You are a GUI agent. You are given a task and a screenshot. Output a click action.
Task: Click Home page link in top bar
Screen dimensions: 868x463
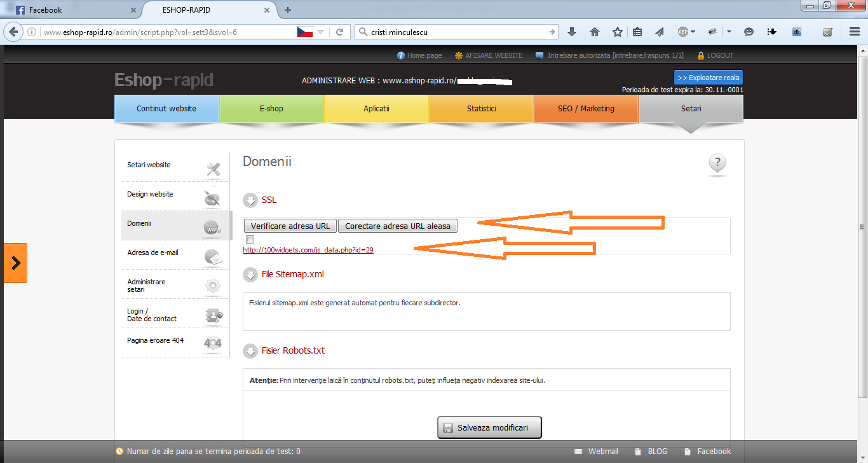click(419, 55)
